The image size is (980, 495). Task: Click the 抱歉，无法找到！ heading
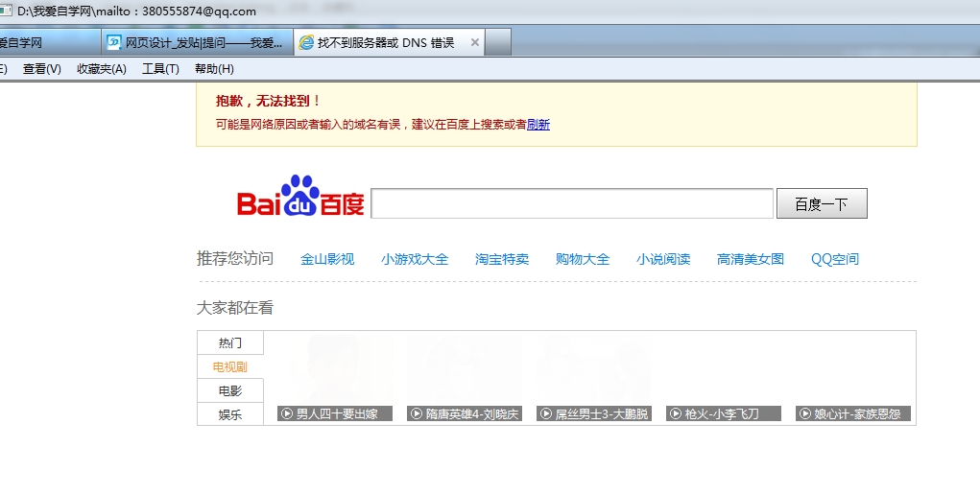[x=269, y=101]
